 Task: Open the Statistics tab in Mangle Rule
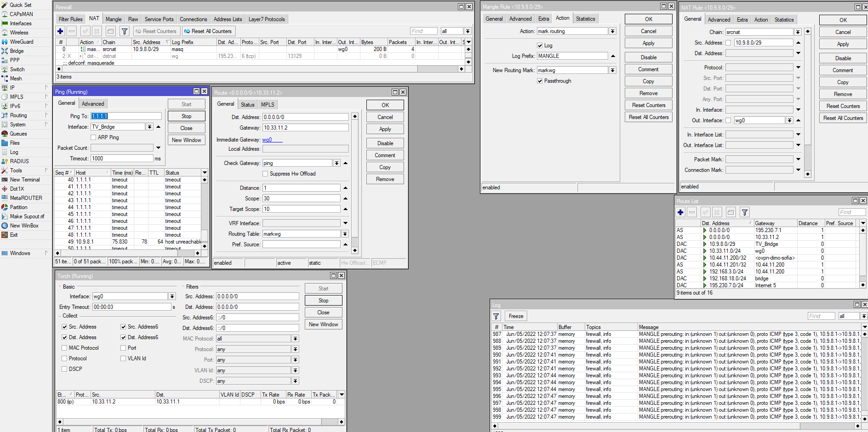[585, 19]
